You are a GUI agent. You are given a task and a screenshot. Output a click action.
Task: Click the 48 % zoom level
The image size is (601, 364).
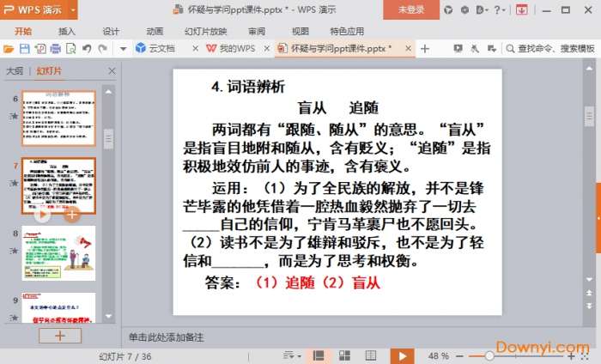pos(438,356)
